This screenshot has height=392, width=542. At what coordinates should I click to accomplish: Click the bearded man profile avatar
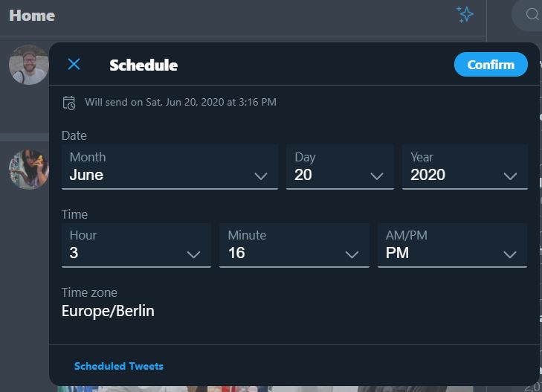pos(28,65)
